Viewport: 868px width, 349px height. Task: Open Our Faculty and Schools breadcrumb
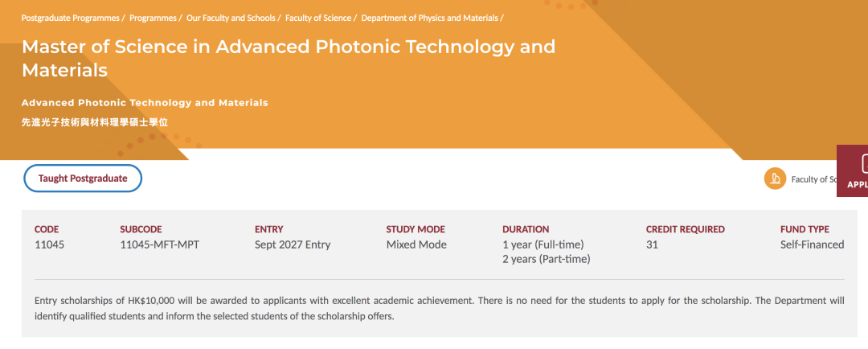[231, 18]
